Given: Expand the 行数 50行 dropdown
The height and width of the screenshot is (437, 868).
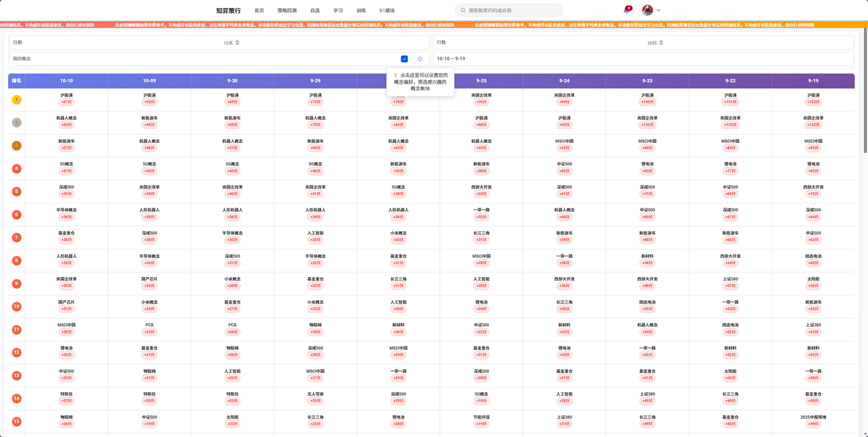Looking at the screenshot, I should pos(655,43).
